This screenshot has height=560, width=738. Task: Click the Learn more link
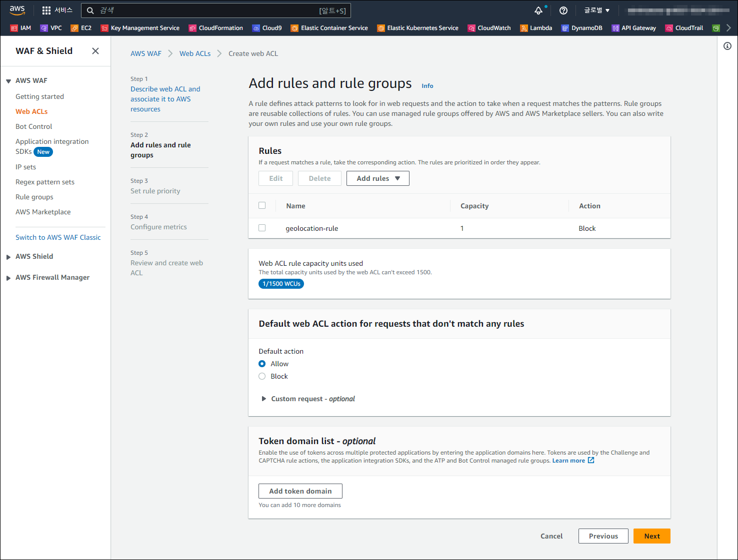[x=568, y=461]
